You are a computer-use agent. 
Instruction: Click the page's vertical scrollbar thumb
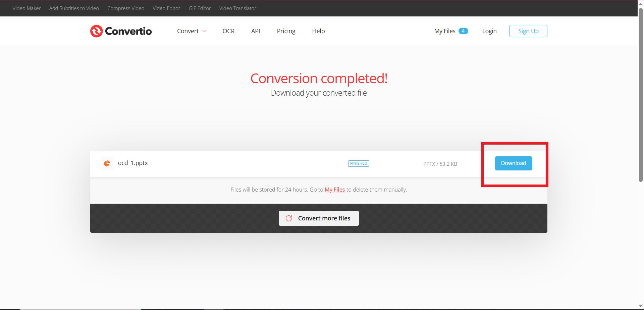pyautogui.click(x=641, y=95)
